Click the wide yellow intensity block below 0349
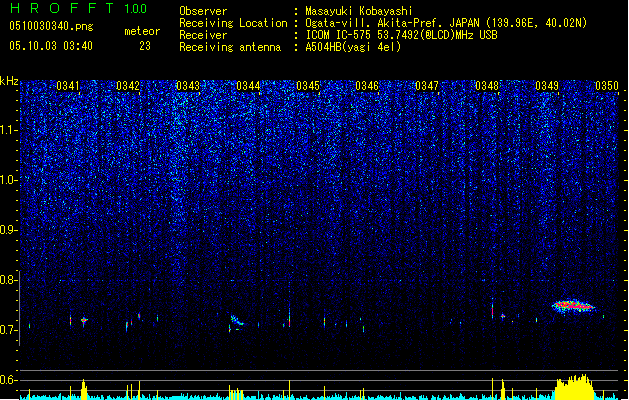 pyautogui.click(x=574, y=388)
